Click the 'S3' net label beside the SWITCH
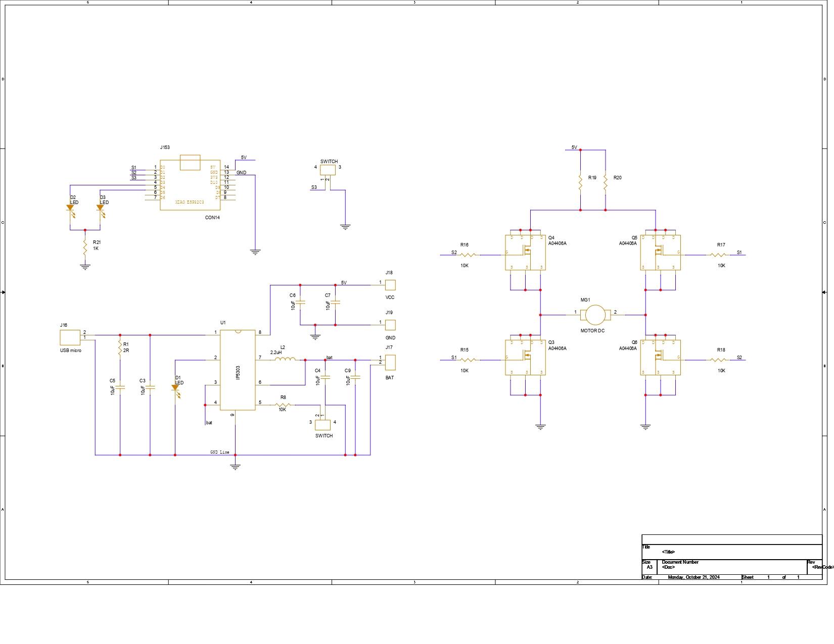Image resolution: width=834 pixels, height=644 pixels. 314,187
